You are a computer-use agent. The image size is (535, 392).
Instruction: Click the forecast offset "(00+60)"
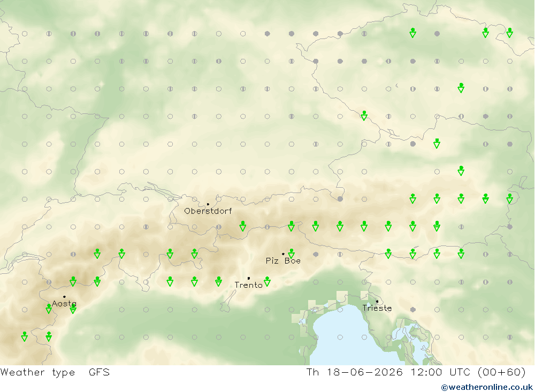tap(502, 372)
